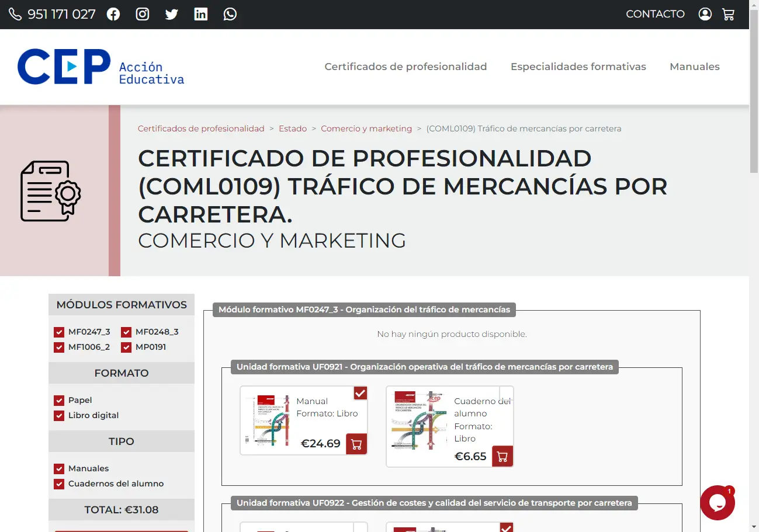Add the €6.65 Cuaderno del alumno to cart
The height and width of the screenshot is (532, 759).
(502, 456)
